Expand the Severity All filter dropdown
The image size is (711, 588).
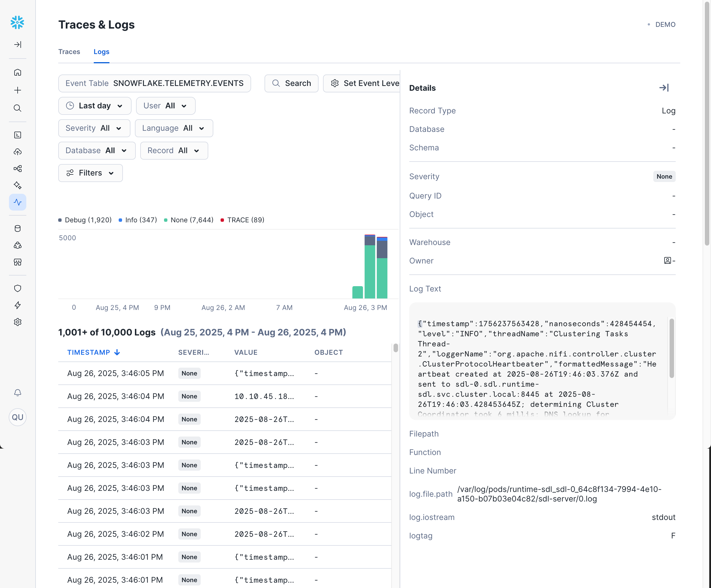coord(94,128)
